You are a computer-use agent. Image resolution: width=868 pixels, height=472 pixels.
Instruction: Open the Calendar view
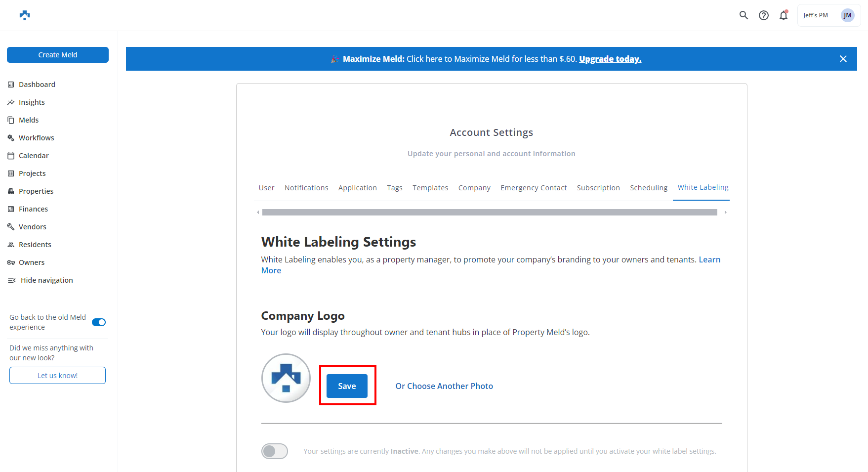(x=33, y=155)
